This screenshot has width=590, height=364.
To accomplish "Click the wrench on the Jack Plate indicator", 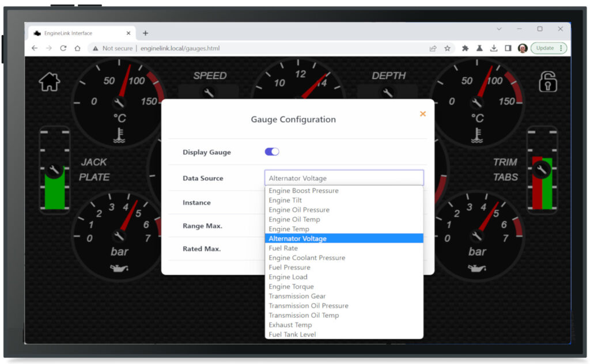I will pos(54,171).
